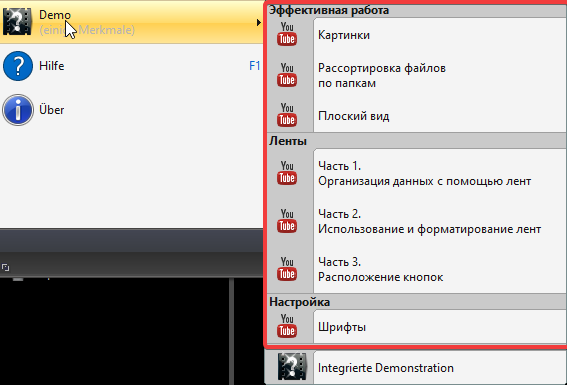This screenshot has height=385, width=567.
Task: Select Организация данных с помощью лент
Action: (x=425, y=181)
